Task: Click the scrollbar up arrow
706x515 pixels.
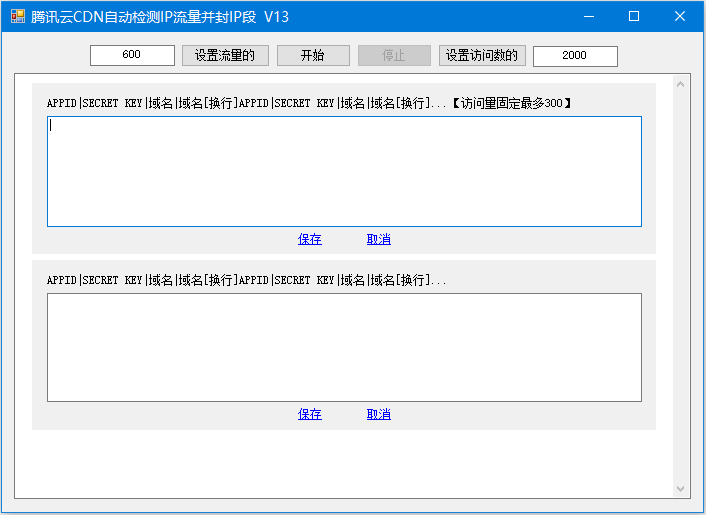Action: pyautogui.click(x=682, y=83)
